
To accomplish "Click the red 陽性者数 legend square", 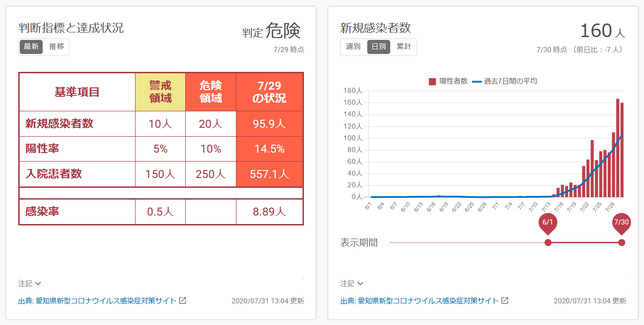I will pos(432,81).
